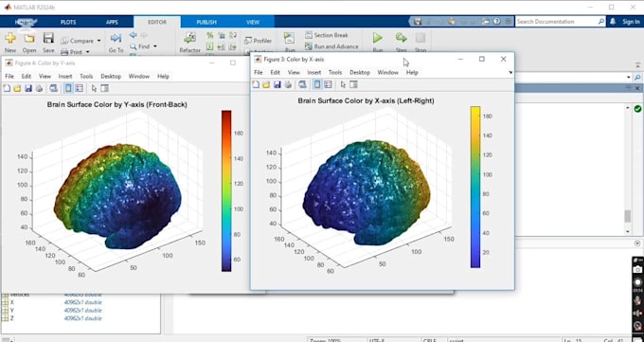Click the Sign In link
Screen dimensions: 644x342
(631, 22)
